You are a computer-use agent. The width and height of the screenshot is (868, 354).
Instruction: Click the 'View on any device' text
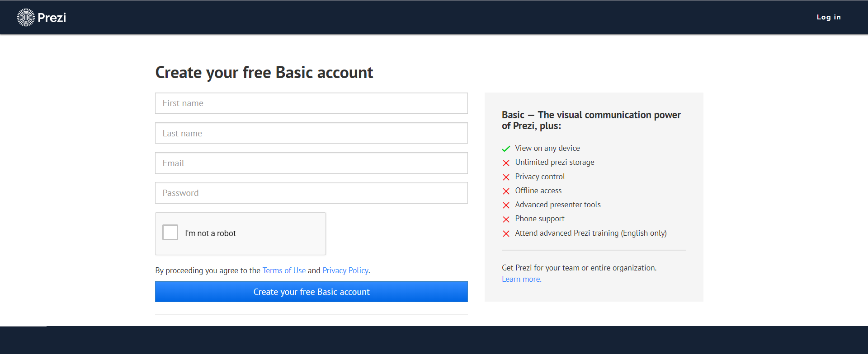[547, 148]
